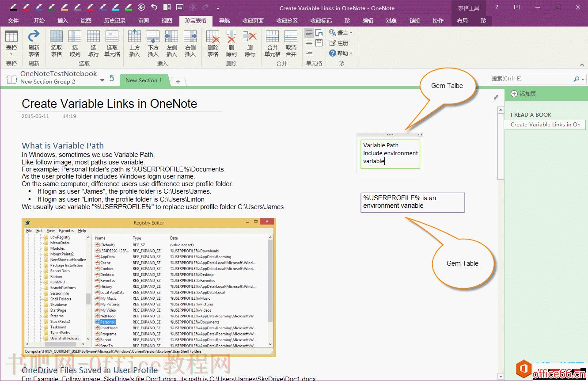Click the cell align-right icon
Screen dimensions: 588x381
tap(309, 53)
